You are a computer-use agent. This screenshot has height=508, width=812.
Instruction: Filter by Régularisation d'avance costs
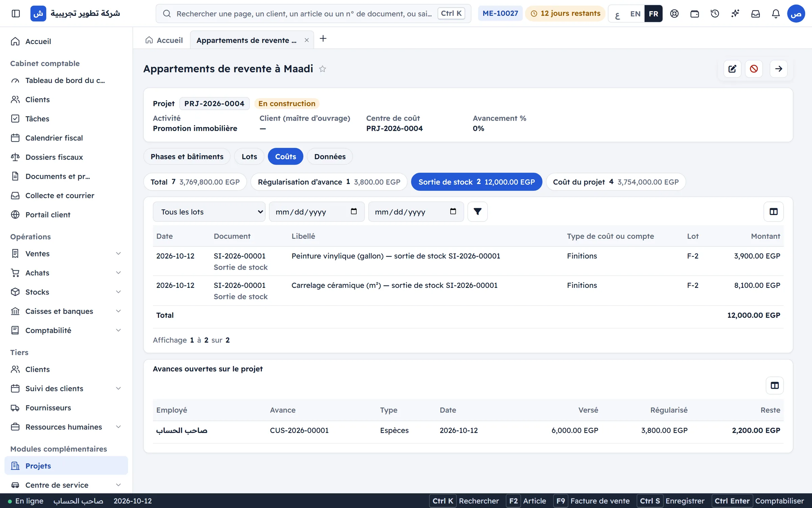[329, 182]
